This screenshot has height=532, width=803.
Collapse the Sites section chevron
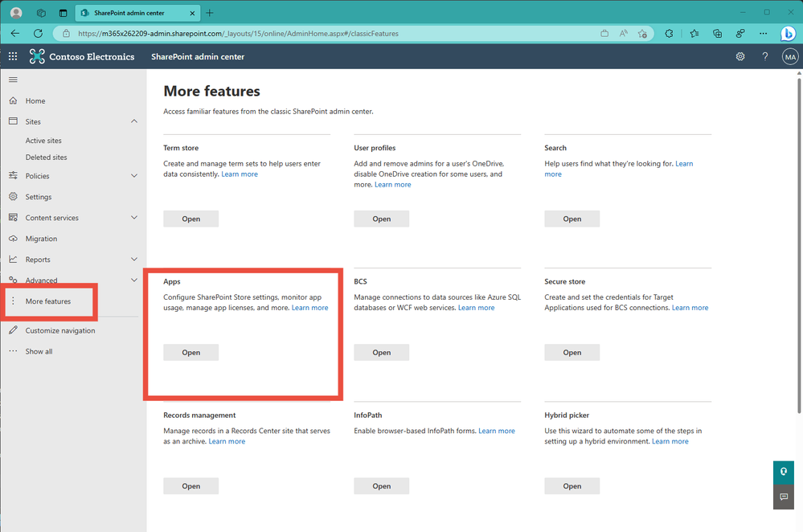point(134,121)
